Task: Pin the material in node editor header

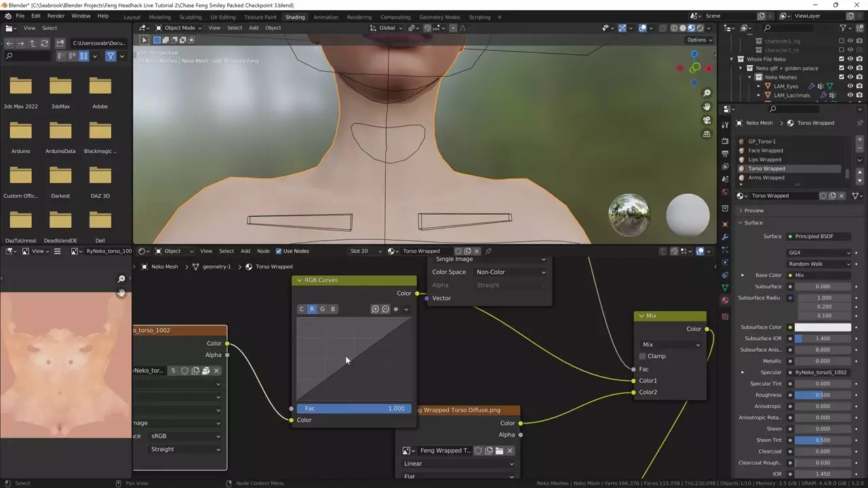Action: (x=488, y=251)
